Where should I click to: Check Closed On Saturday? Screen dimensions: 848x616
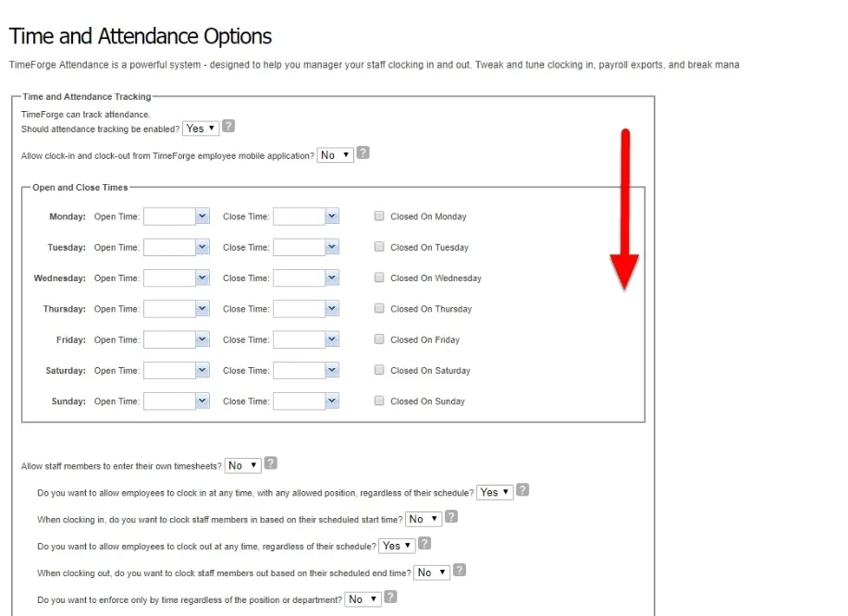tap(379, 370)
